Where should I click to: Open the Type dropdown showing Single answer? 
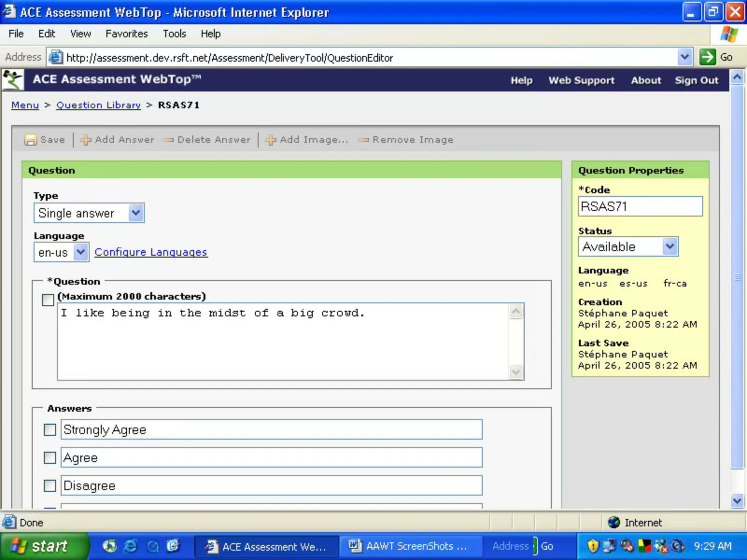click(135, 213)
